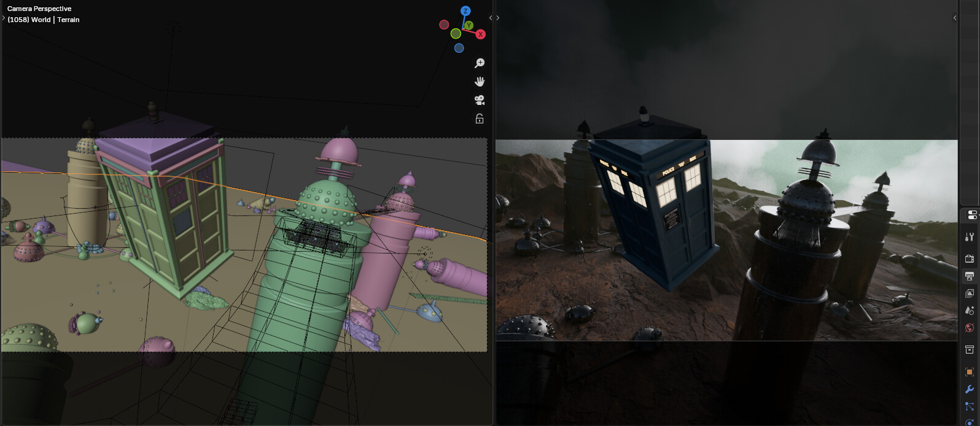Toggle camera view with the camera icon
This screenshot has width=980, height=426.
(480, 100)
